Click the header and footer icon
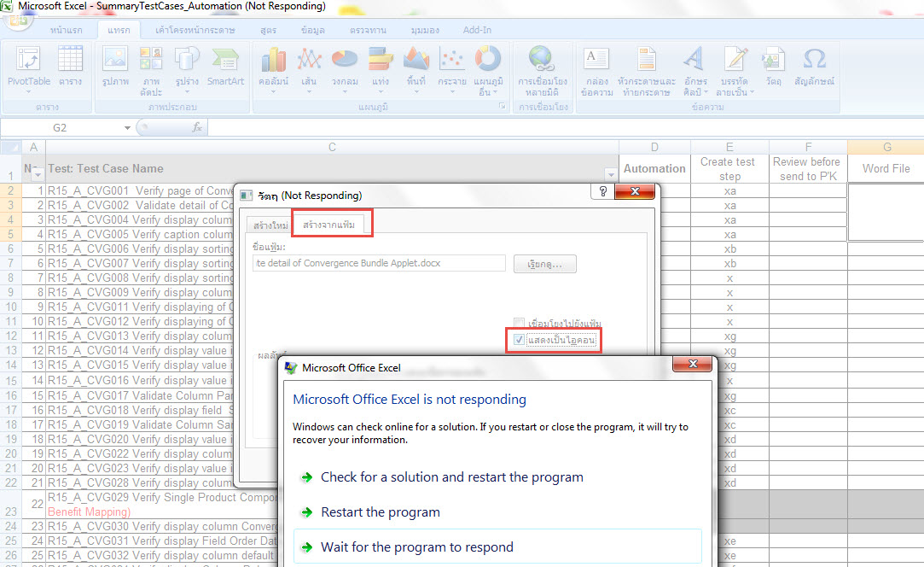 click(x=647, y=60)
